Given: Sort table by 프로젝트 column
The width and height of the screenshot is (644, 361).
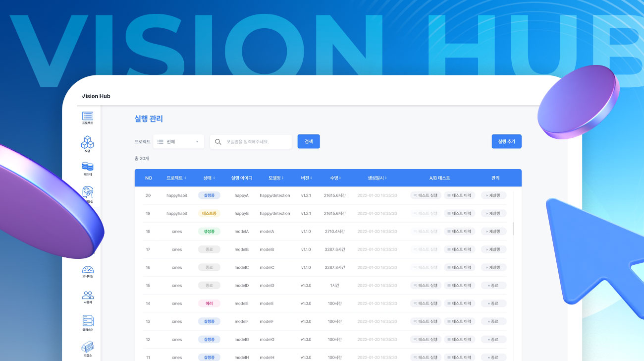Looking at the screenshot, I should click(177, 178).
